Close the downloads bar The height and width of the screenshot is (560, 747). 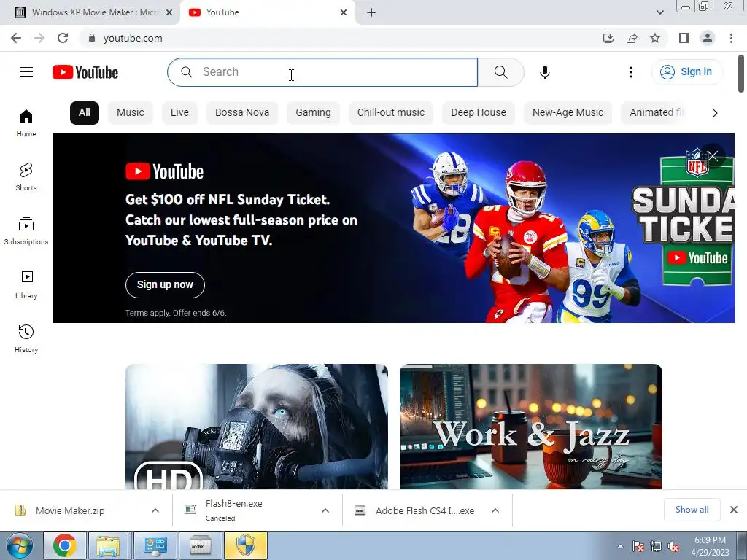[734, 510]
